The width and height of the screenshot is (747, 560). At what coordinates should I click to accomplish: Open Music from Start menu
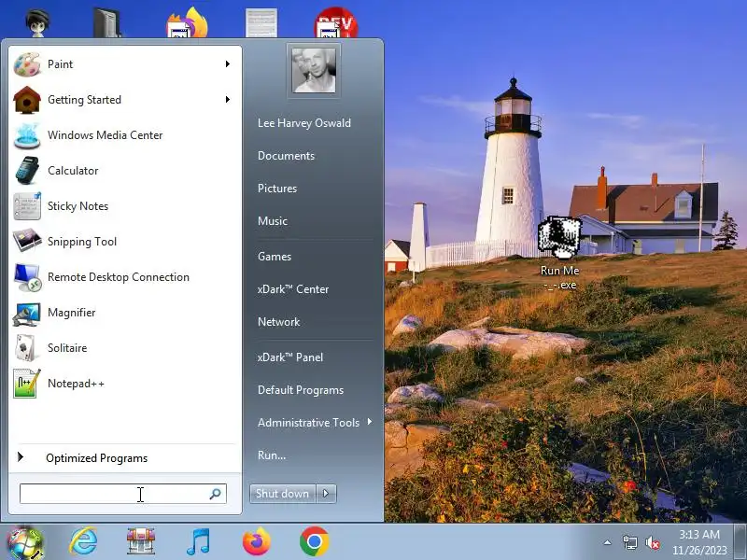(x=273, y=221)
